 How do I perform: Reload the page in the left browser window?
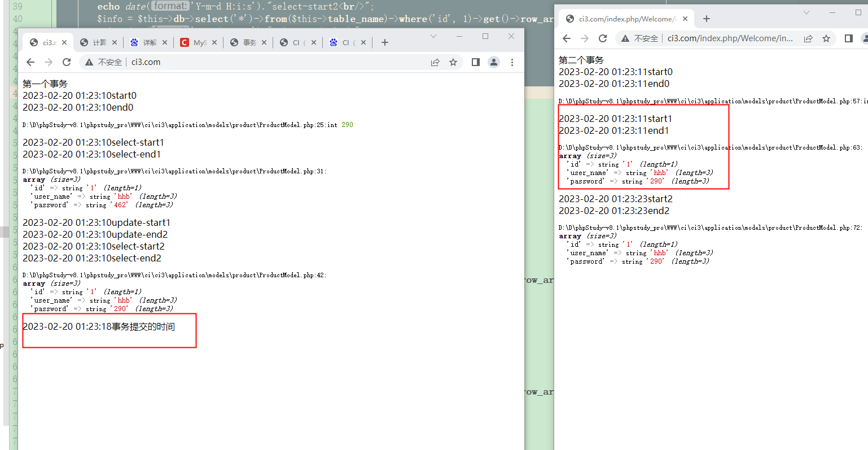pos(67,62)
